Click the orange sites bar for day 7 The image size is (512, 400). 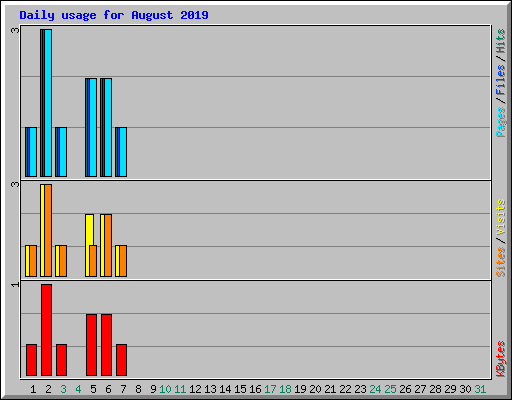(123, 261)
